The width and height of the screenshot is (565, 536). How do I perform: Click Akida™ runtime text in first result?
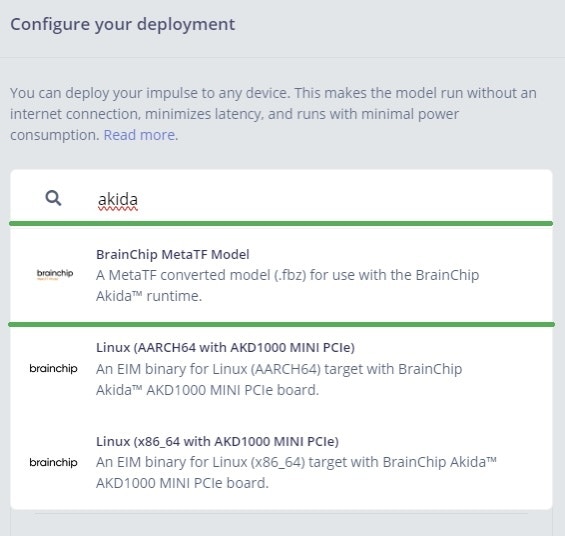149,296
